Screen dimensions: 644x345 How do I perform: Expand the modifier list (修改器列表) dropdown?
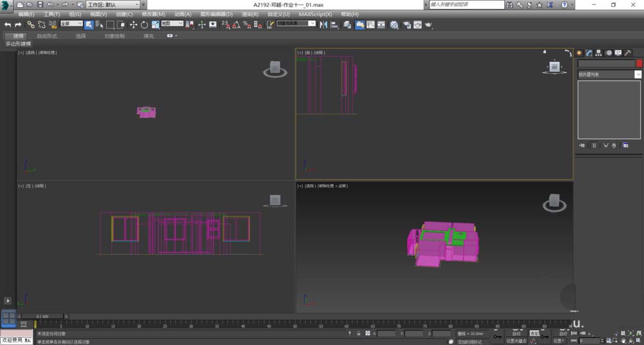[x=609, y=75]
